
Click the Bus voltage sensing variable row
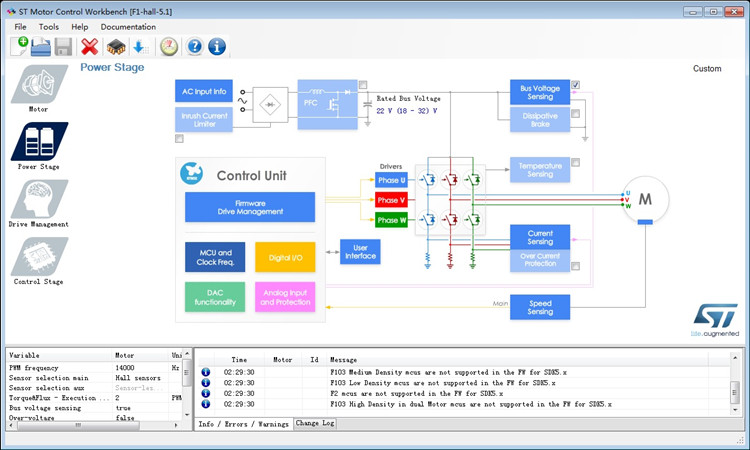pyautogui.click(x=95, y=408)
